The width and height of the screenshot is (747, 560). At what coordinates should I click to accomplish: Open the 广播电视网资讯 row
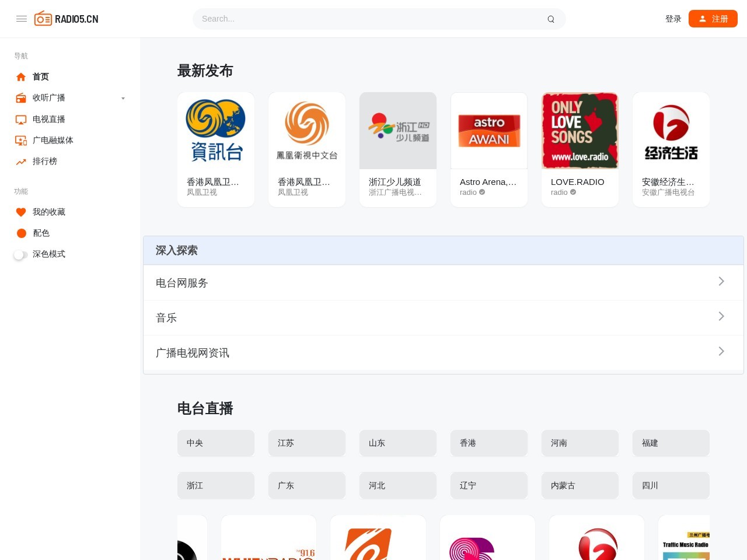(444, 353)
